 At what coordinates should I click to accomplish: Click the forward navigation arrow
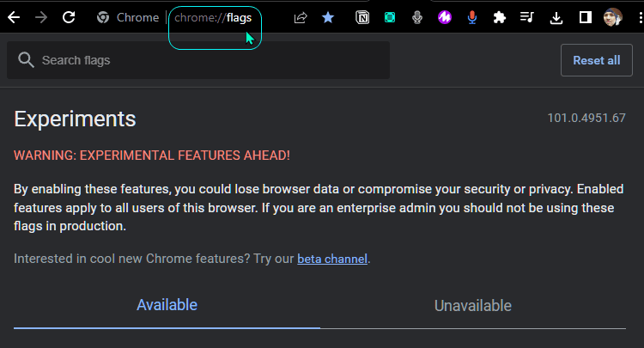pos(41,17)
